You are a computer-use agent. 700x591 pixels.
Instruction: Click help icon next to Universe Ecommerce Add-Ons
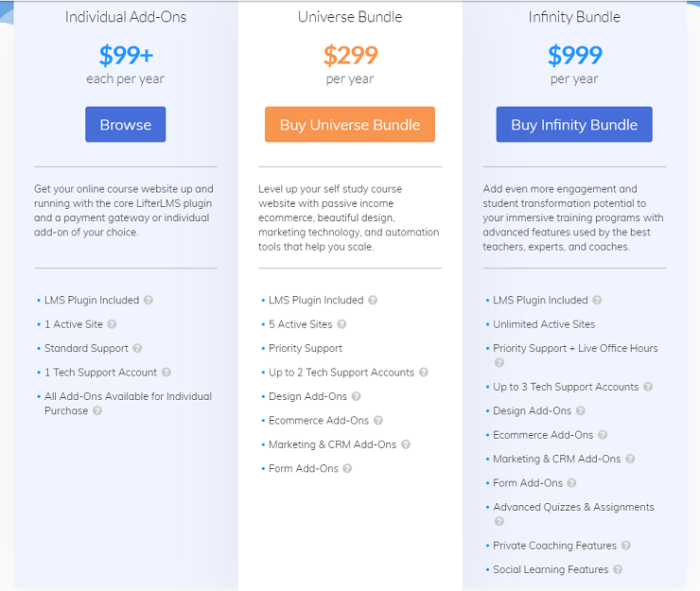pyautogui.click(x=378, y=421)
